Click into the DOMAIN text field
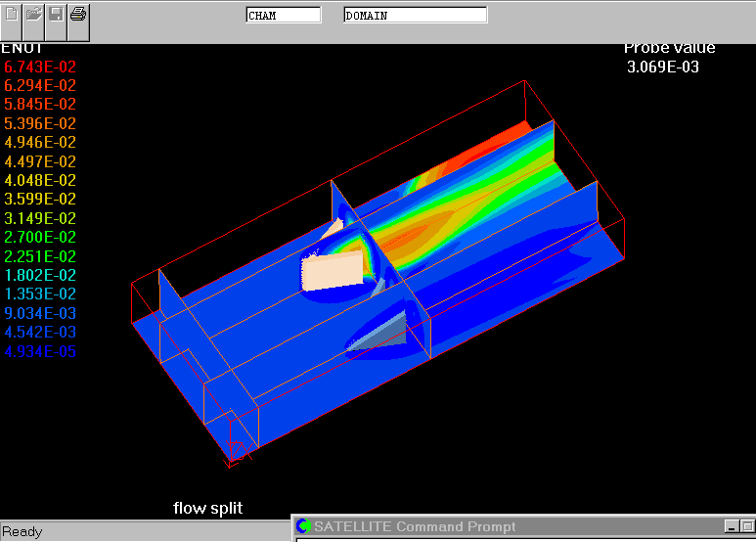Viewport: 756px width, 542px height. coord(415,16)
